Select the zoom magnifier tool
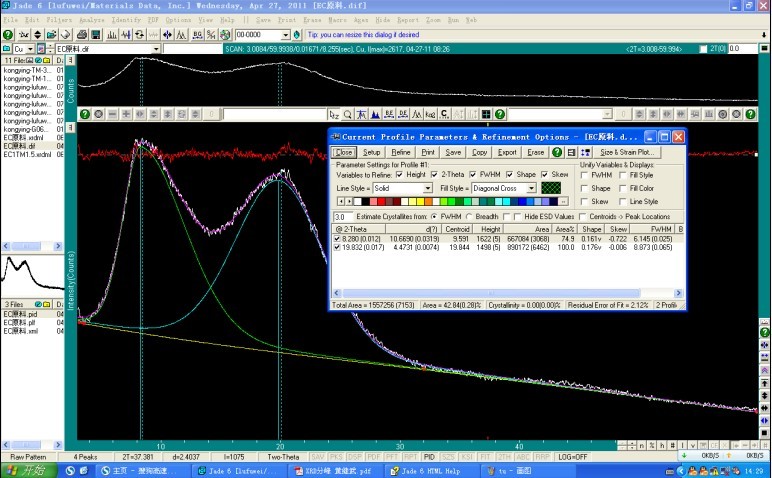This screenshot has height=478, width=772. coord(347,114)
